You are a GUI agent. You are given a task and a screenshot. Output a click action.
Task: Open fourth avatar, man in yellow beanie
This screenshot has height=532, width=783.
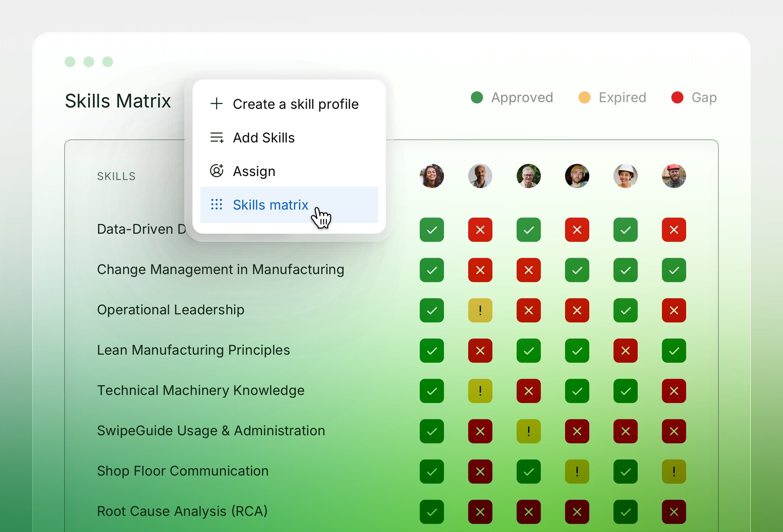pos(577,176)
